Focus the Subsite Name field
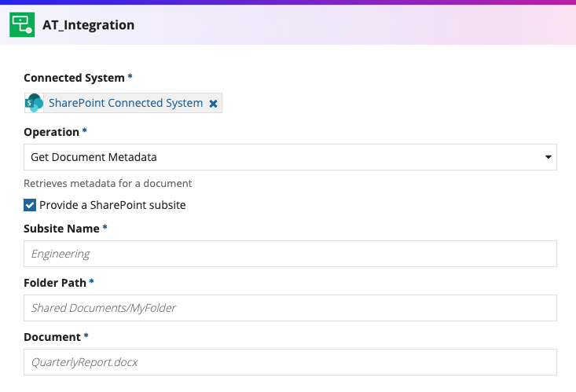Screen dimensions: 576x392 pyautogui.click(x=290, y=254)
